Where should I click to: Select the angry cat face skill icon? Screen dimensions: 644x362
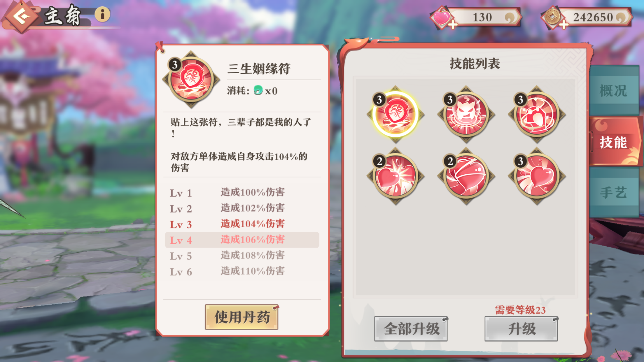[466, 114]
